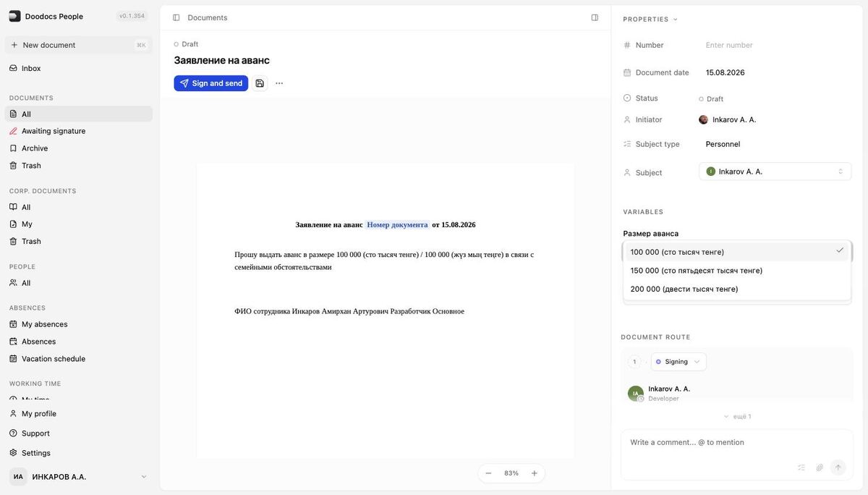This screenshot has width=868, height=495.
Task: Click the My corp documents icon
Action: click(x=13, y=224)
